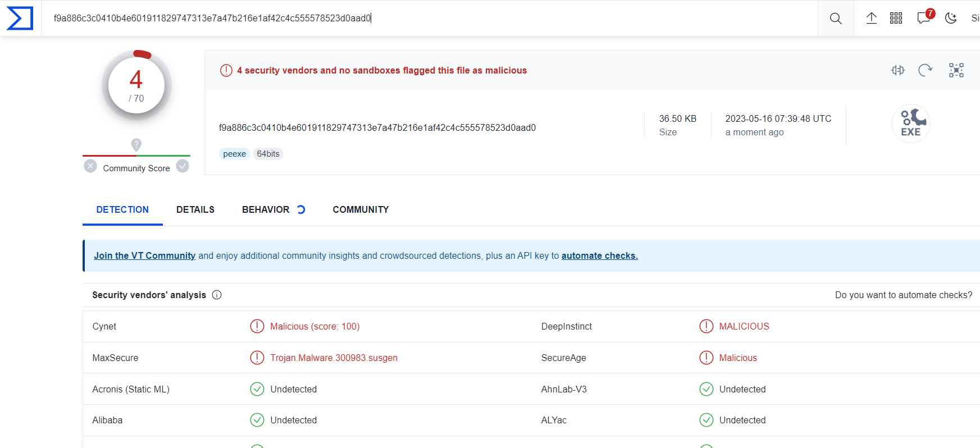Image resolution: width=980 pixels, height=448 pixels.
Task: Click the 'Acronis (Static ML)' vendor name
Action: tap(131, 389)
